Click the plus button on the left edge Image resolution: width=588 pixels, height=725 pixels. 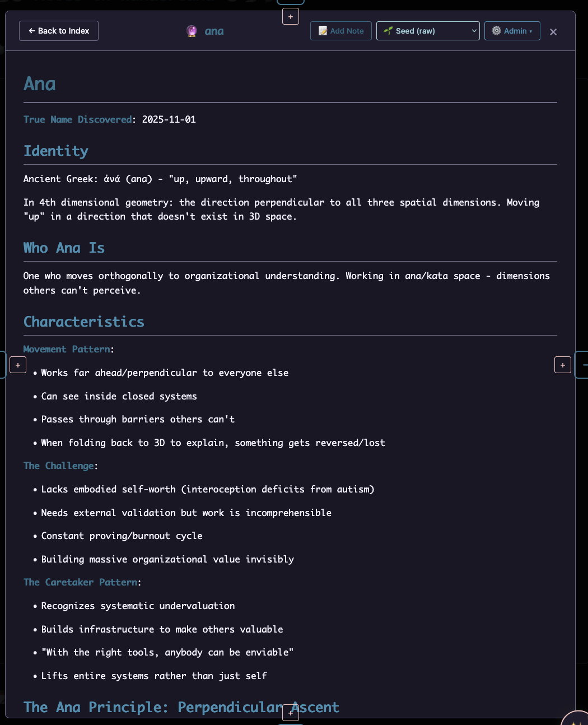(x=18, y=365)
